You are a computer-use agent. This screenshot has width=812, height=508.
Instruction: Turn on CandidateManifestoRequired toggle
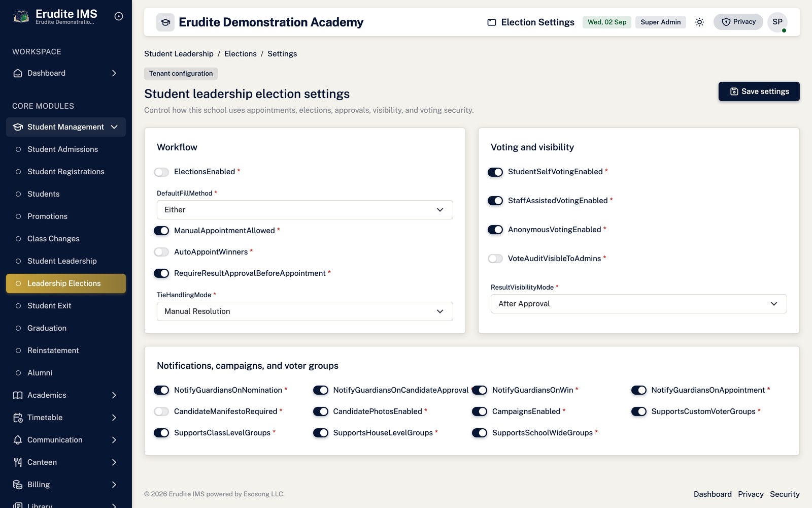click(x=161, y=412)
